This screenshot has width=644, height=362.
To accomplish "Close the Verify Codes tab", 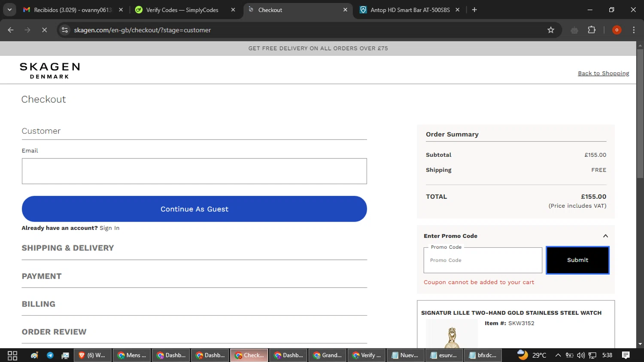I will click(233, 10).
